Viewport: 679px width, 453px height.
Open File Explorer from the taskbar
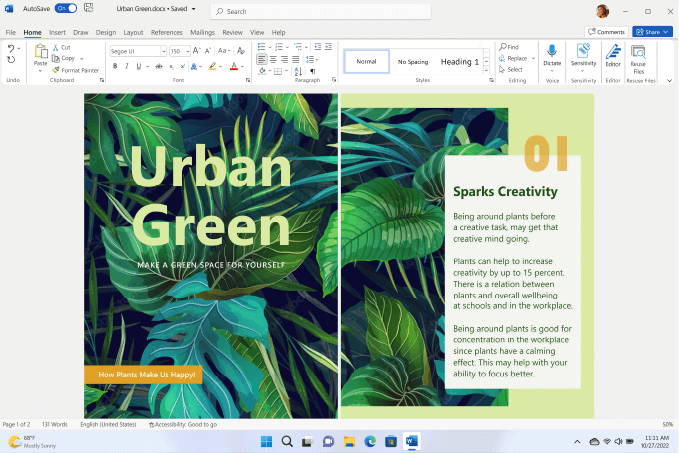pos(349,441)
